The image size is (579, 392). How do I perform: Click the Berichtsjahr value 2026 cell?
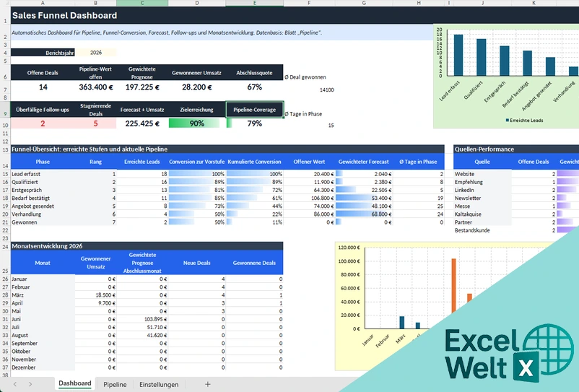pos(95,53)
